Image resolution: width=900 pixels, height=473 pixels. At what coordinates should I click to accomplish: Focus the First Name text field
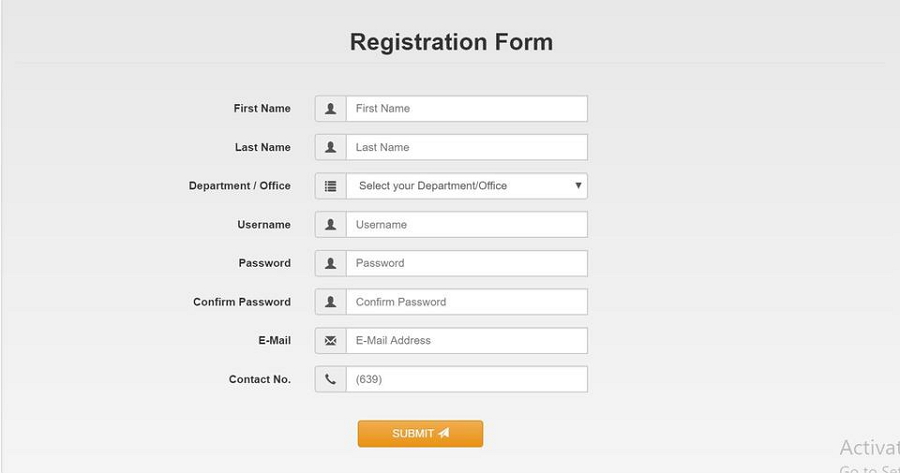click(x=466, y=109)
